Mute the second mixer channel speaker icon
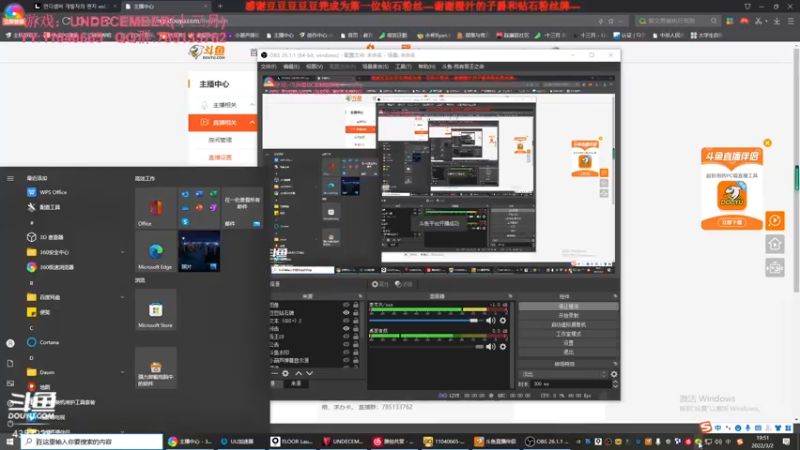Image resolution: width=800 pixels, height=450 pixels. (490, 346)
